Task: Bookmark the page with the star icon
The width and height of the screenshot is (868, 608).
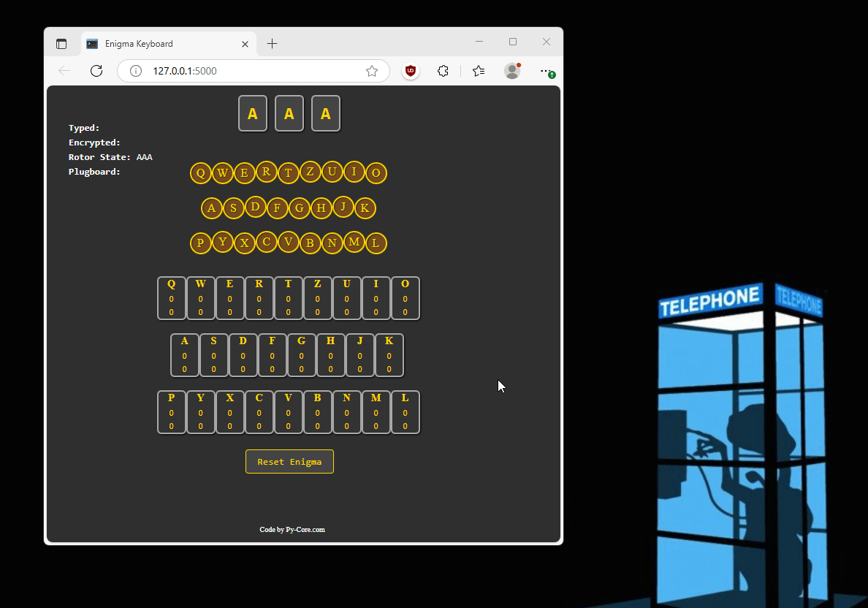Action: [x=372, y=71]
